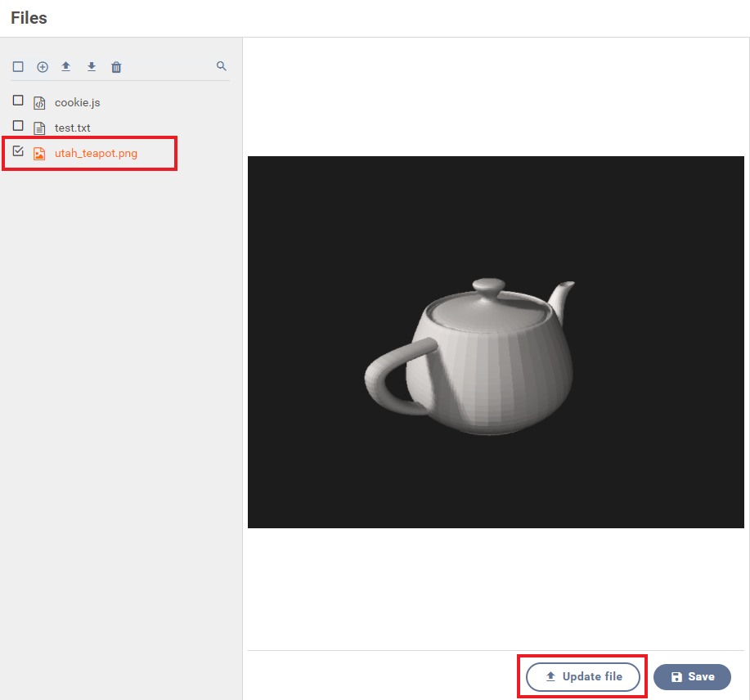The height and width of the screenshot is (700, 750).
Task: Click the Save button
Action: coord(692,677)
